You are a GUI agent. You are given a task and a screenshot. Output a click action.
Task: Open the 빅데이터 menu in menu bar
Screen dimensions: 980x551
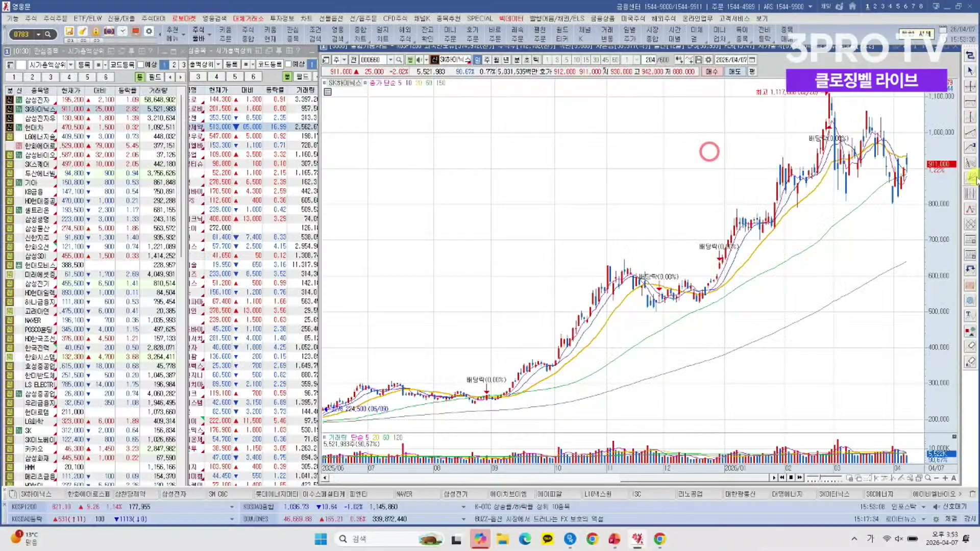pos(511,18)
